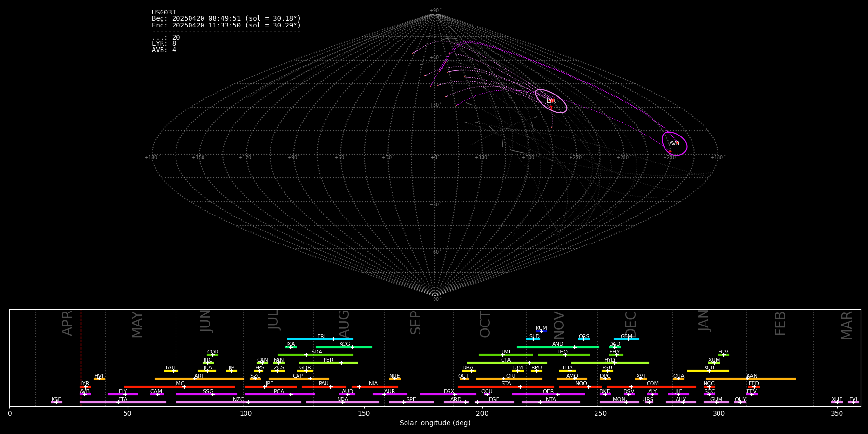The width and height of the screenshot is (868, 434).
Task: Click the cyan ERI shower bar
Action: click(x=320, y=339)
